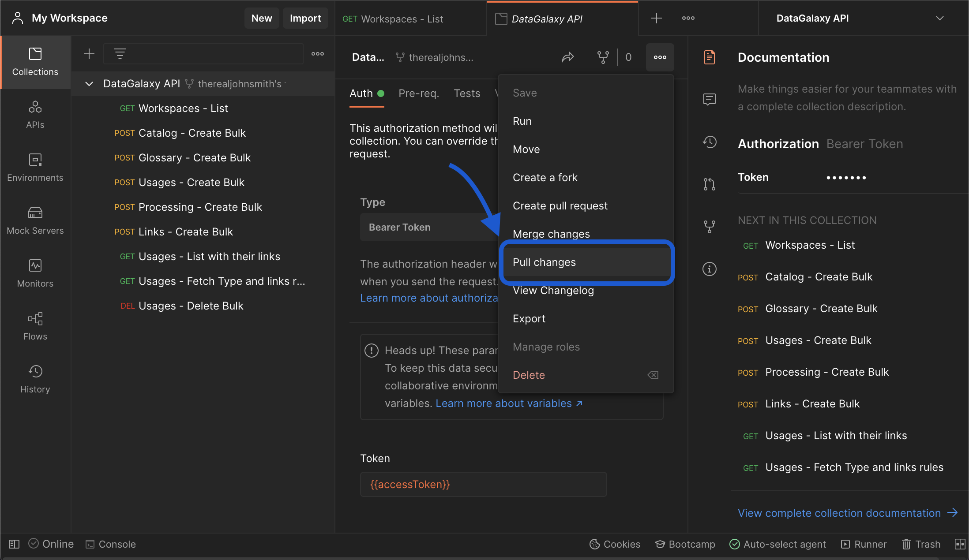Toggle two-pane view icon at bottom right

pos(959,544)
